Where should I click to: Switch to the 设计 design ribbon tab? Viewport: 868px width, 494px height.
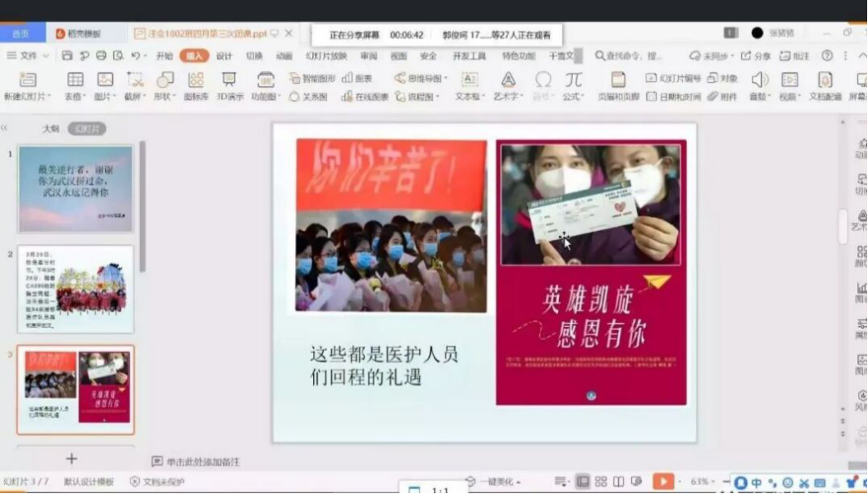pos(225,56)
